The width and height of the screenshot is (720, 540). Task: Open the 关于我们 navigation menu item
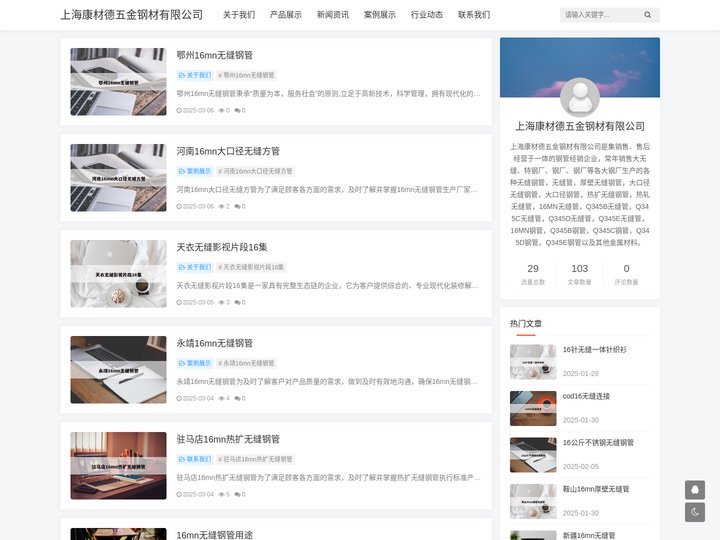tap(239, 15)
